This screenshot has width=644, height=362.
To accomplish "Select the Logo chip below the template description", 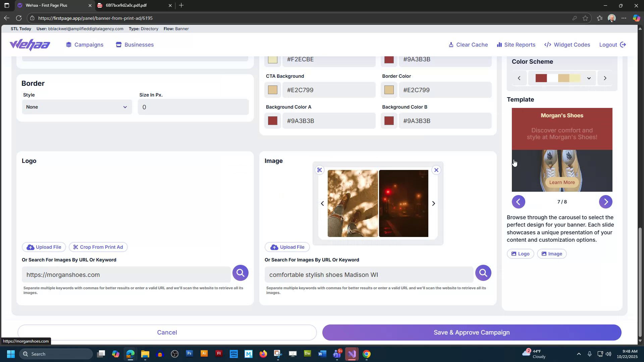I will click(x=520, y=254).
